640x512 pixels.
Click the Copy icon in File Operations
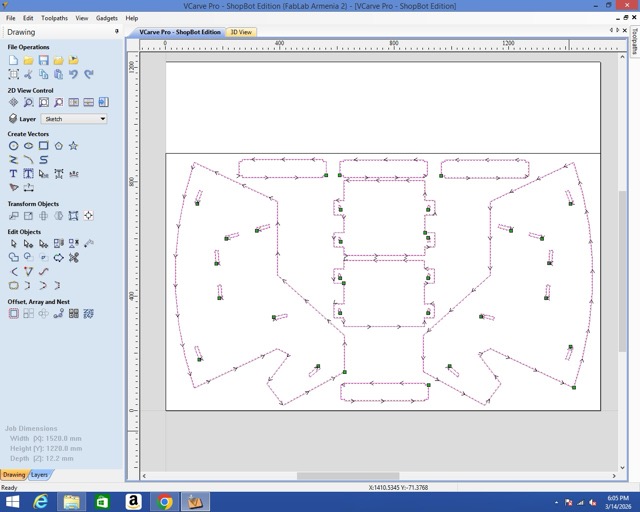click(x=43, y=74)
